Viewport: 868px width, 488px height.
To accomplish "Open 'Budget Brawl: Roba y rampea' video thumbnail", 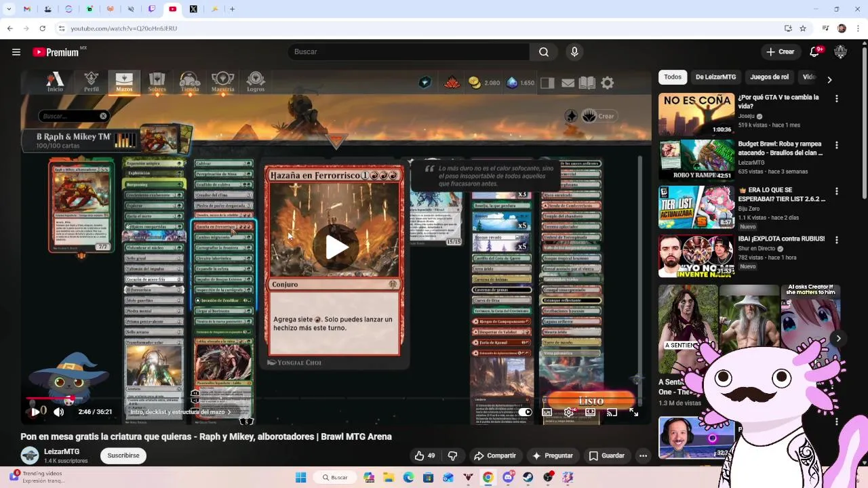I will 696,161.
